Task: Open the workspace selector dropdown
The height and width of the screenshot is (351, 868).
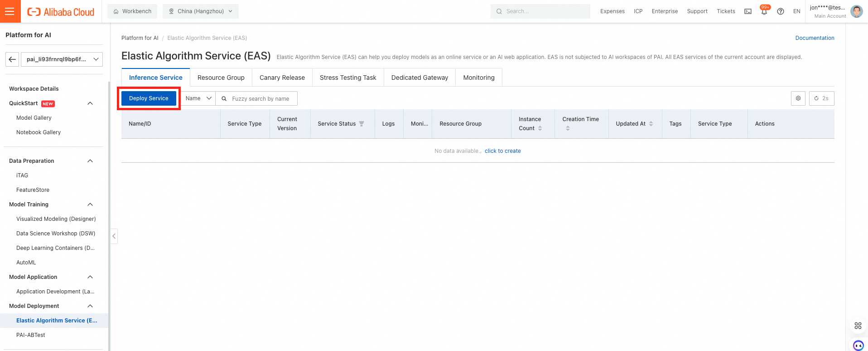Action: pos(62,59)
